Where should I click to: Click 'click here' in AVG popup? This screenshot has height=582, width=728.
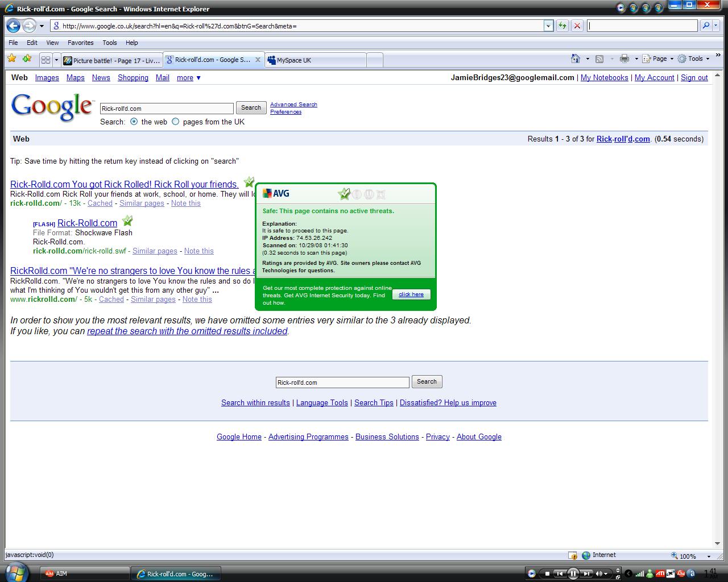click(411, 294)
